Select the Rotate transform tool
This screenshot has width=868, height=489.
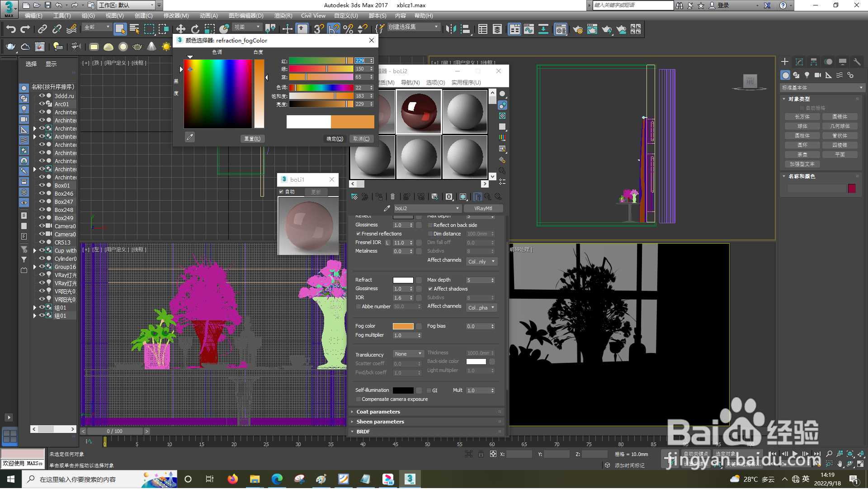[195, 29]
